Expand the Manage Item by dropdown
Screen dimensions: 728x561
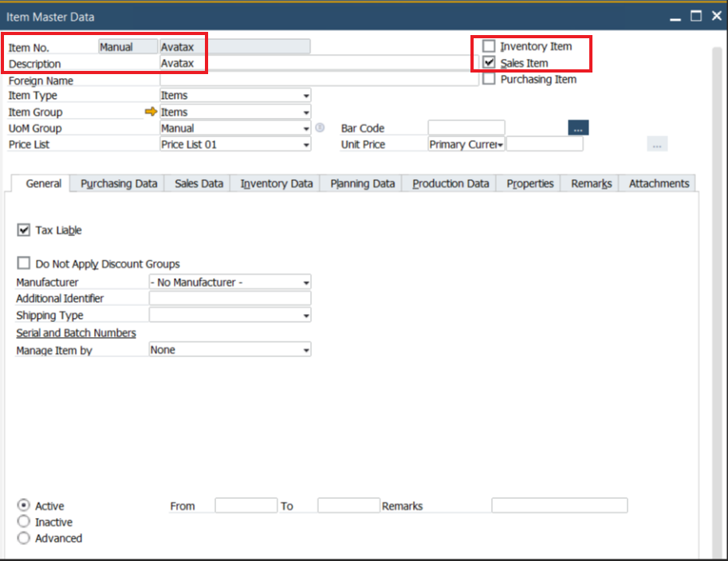coord(230,349)
